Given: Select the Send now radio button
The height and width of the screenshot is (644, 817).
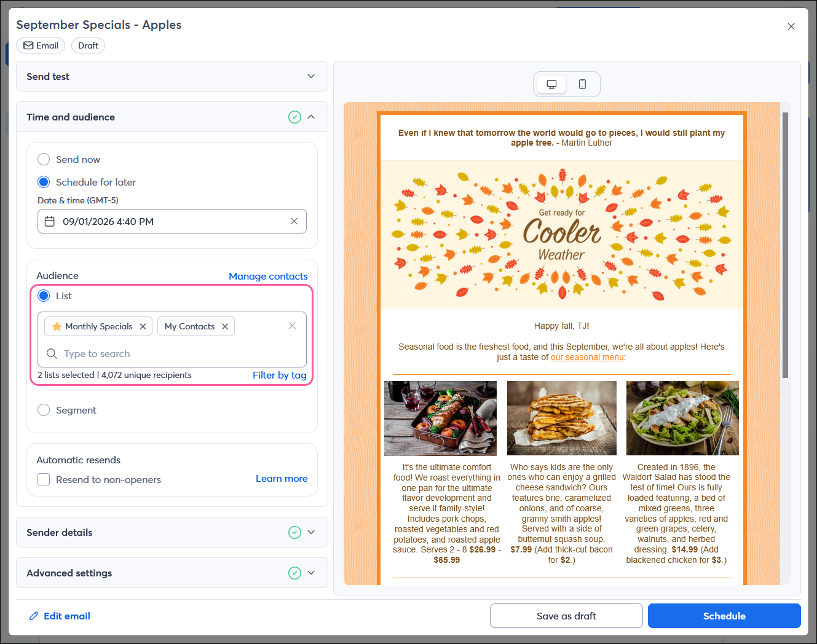Looking at the screenshot, I should pos(44,159).
